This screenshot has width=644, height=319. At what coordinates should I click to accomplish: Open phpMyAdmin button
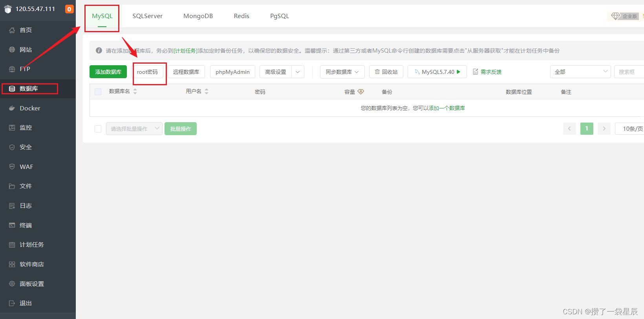click(x=232, y=72)
